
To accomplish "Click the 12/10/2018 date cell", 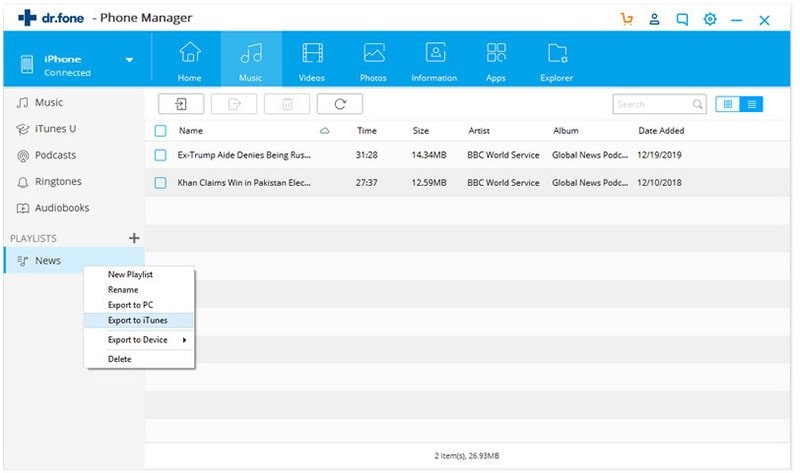I will pos(659,183).
